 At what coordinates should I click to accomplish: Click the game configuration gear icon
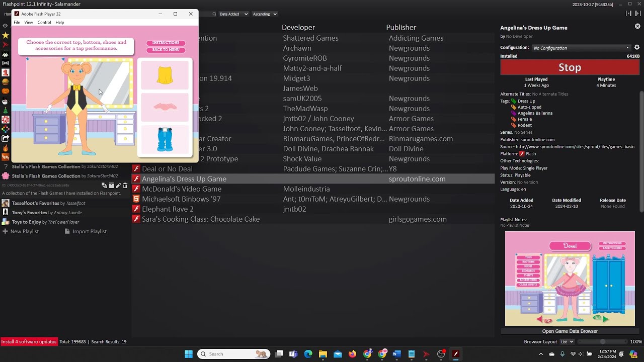click(636, 47)
